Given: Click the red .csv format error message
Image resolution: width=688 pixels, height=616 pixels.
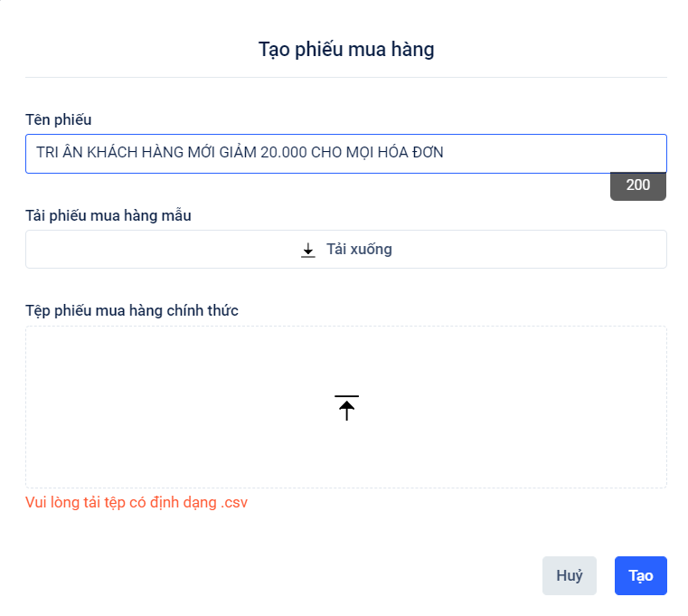Looking at the screenshot, I should point(137,502).
